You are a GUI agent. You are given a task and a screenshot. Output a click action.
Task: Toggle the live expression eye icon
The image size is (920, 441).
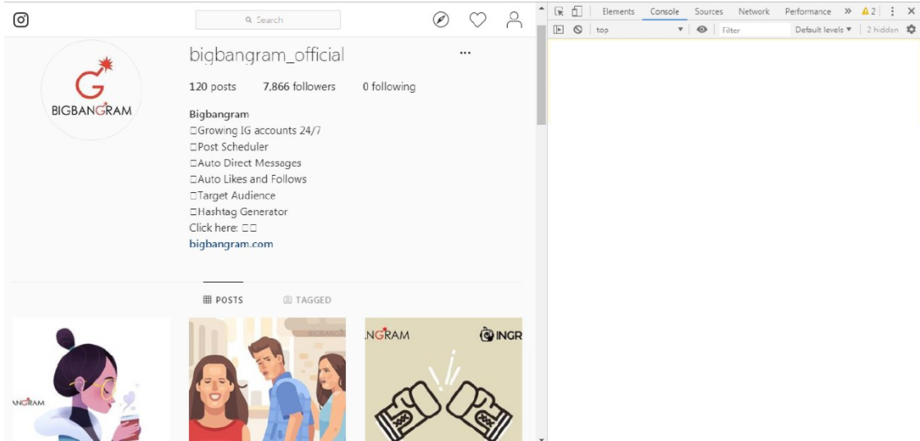(x=702, y=29)
